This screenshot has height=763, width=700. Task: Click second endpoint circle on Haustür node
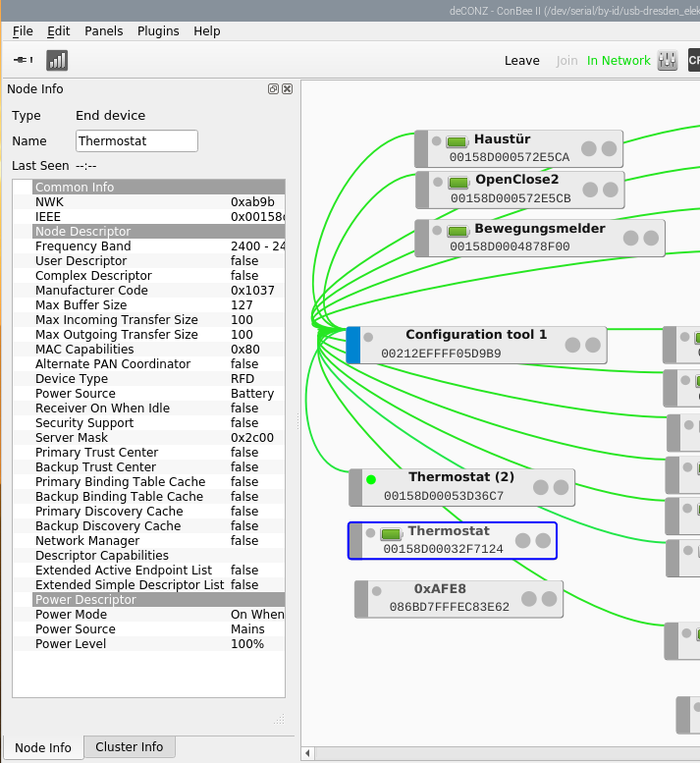pos(609,149)
